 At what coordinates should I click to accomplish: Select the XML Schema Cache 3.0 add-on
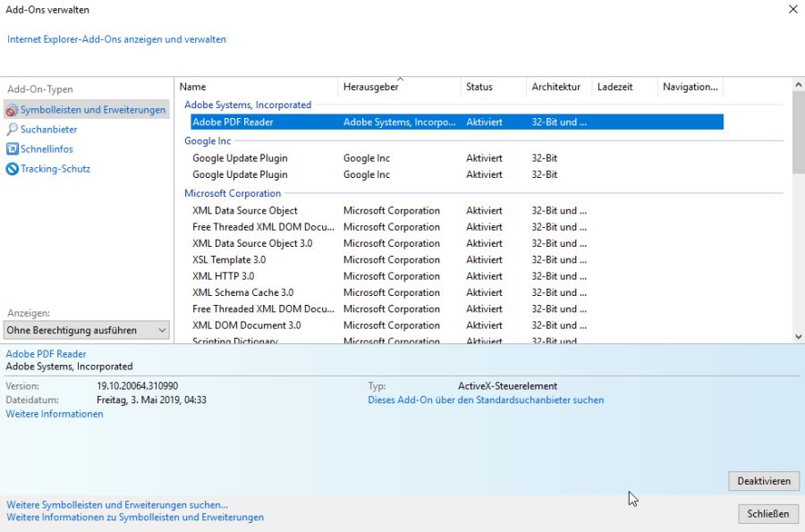[457, 292]
